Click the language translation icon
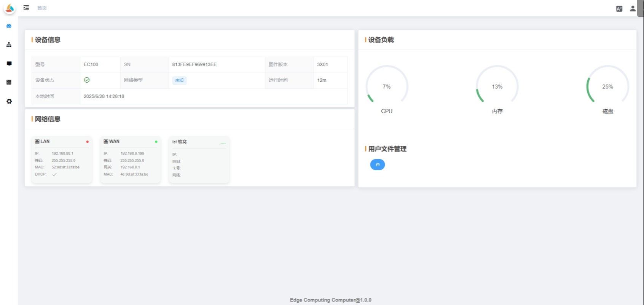The width and height of the screenshot is (644, 305). coord(619,9)
